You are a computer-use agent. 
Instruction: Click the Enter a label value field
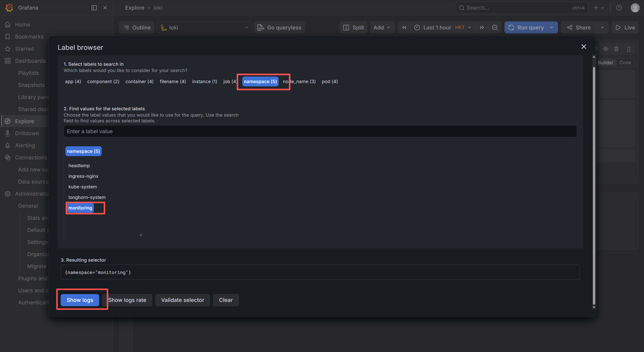coord(320,131)
